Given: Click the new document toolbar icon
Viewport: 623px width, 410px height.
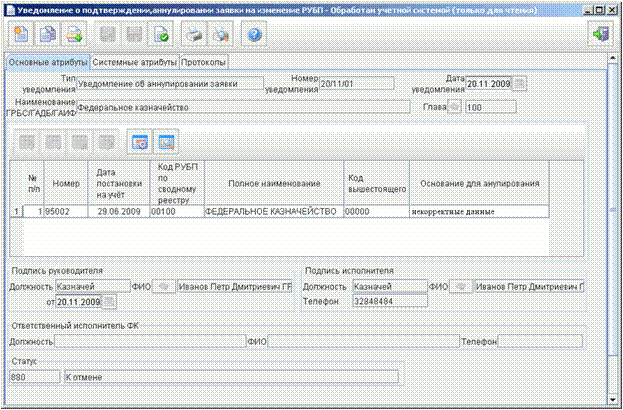Looking at the screenshot, I should pyautogui.click(x=21, y=34).
